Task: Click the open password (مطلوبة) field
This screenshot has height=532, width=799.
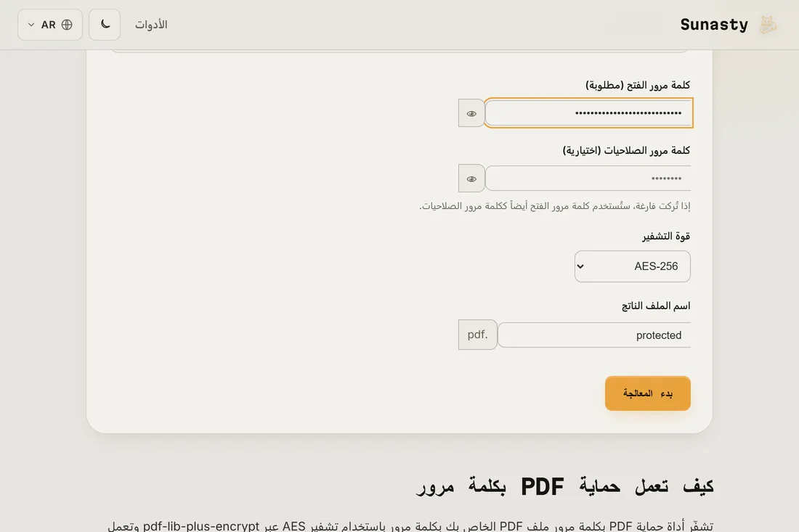Action: [588, 113]
